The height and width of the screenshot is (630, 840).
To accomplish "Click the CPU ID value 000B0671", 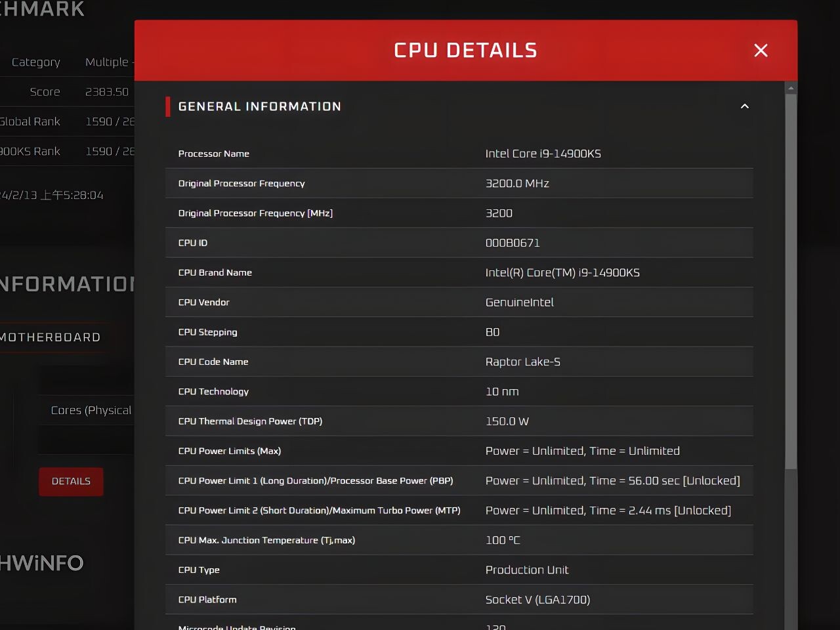I will point(512,243).
